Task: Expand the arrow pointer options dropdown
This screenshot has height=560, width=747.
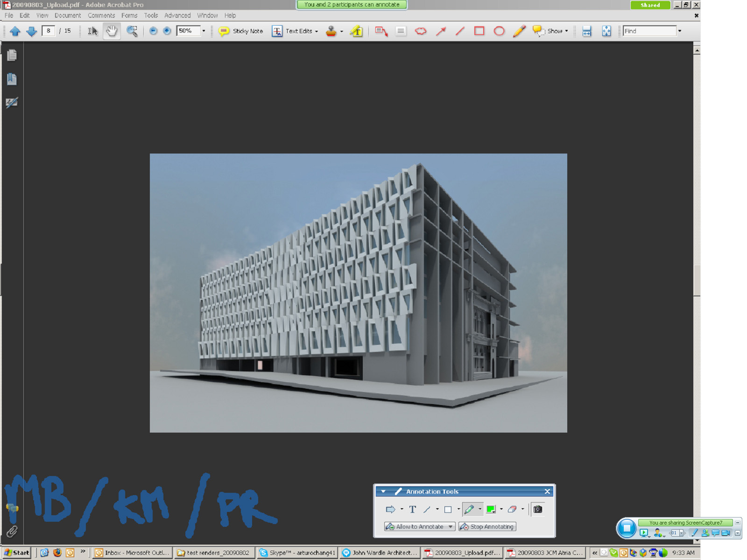Action: point(402,510)
